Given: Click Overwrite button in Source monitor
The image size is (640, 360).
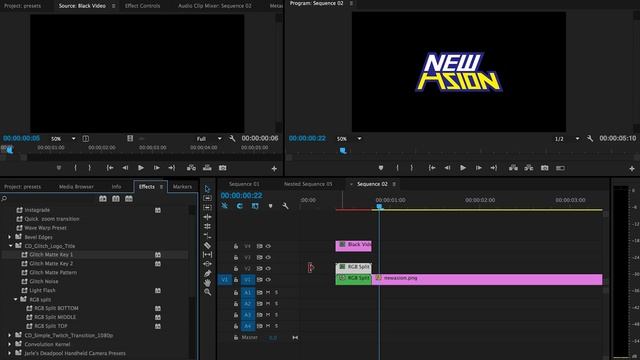Looking at the screenshot, I should 207,168.
